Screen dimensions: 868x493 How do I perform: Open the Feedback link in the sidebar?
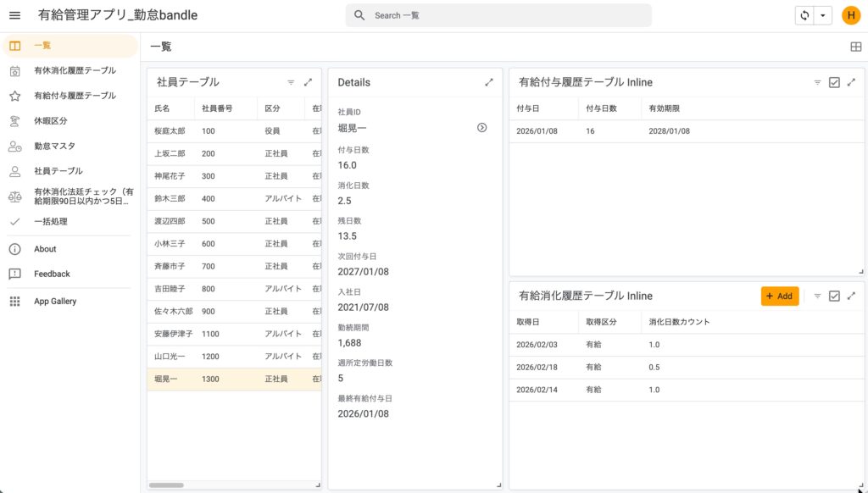52,274
